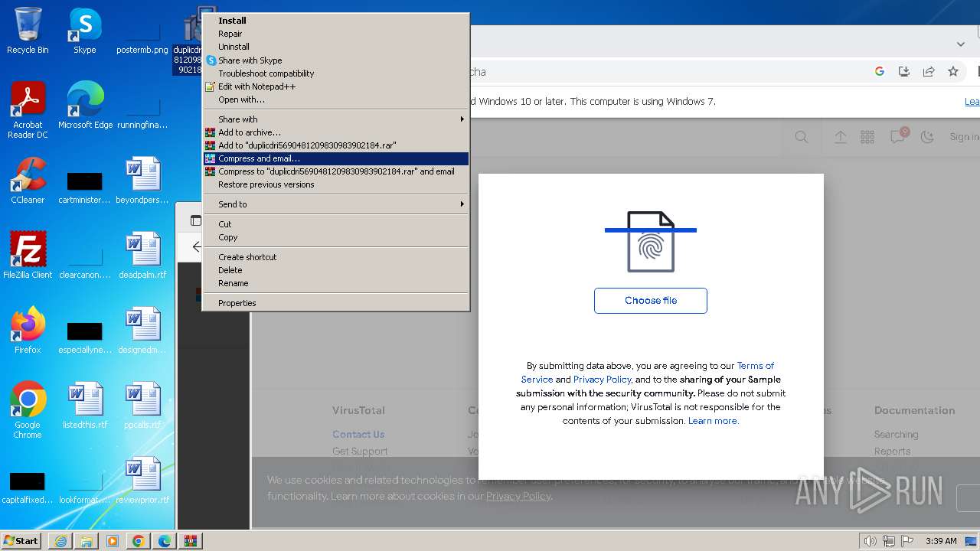Switch to Chrome in the taskbar
Image resolution: width=980 pixels, height=551 pixels.
[139, 541]
